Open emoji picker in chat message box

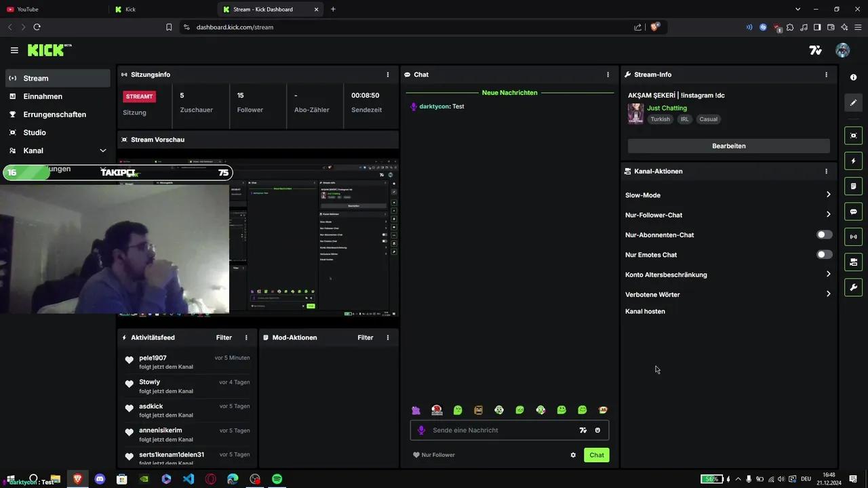(597, 430)
